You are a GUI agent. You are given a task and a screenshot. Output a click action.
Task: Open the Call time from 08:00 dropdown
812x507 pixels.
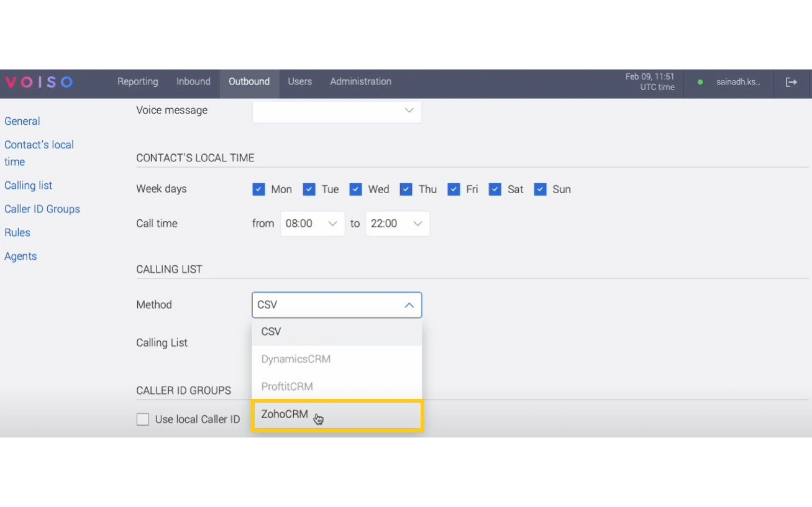[312, 223]
